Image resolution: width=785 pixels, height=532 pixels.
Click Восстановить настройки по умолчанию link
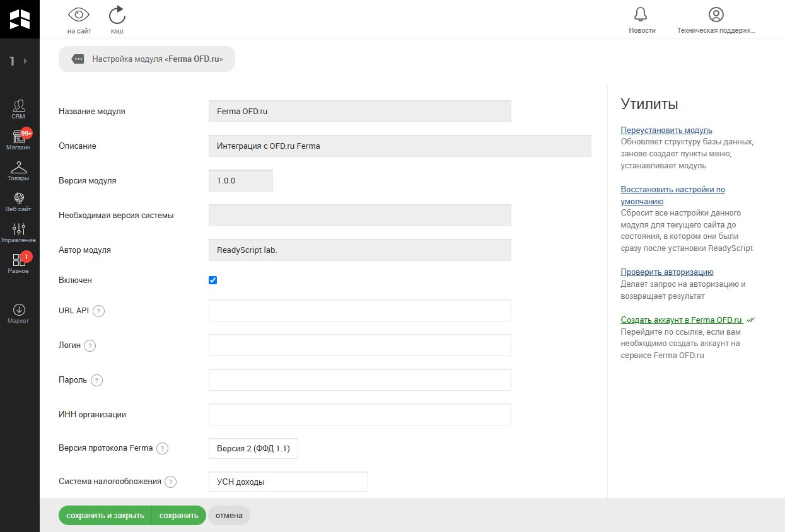tap(673, 195)
